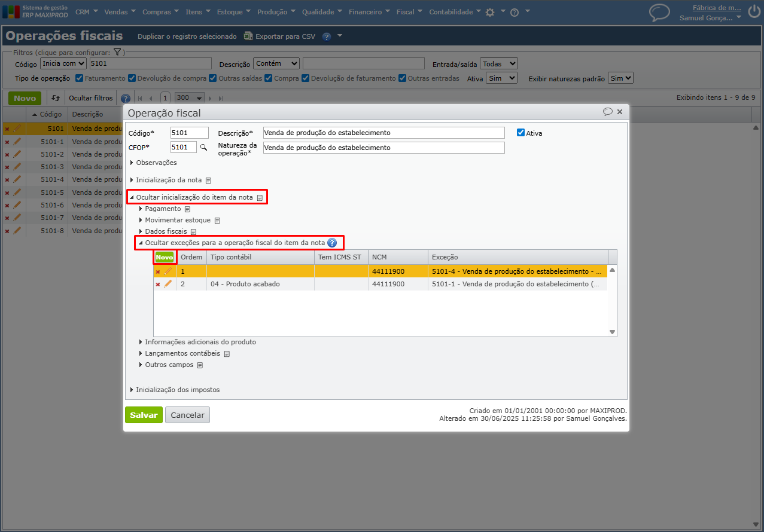Click the Exportar para CSV spreadsheet icon
This screenshot has height=532, width=764.
point(248,36)
